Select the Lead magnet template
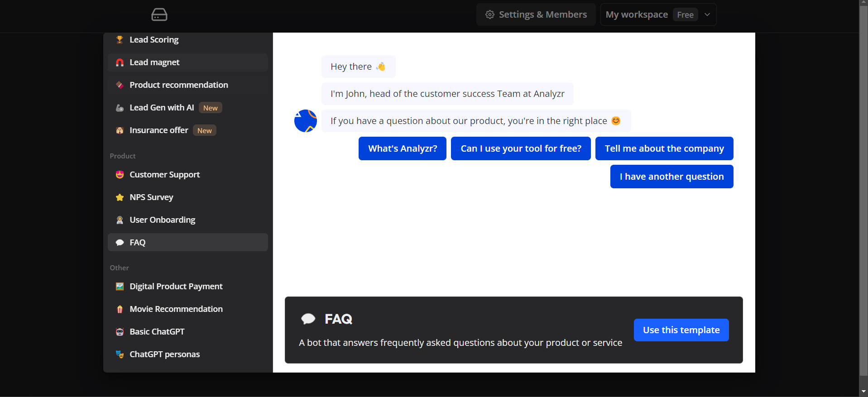 (x=188, y=62)
